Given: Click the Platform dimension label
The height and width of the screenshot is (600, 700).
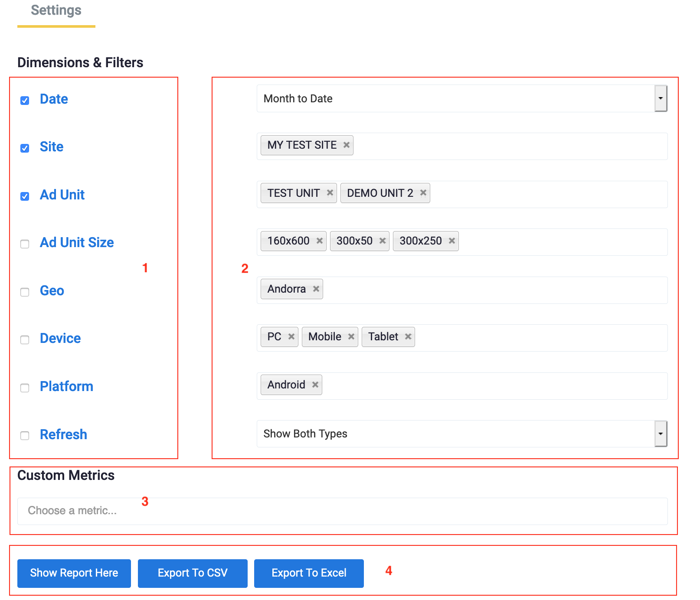Looking at the screenshot, I should [x=66, y=386].
